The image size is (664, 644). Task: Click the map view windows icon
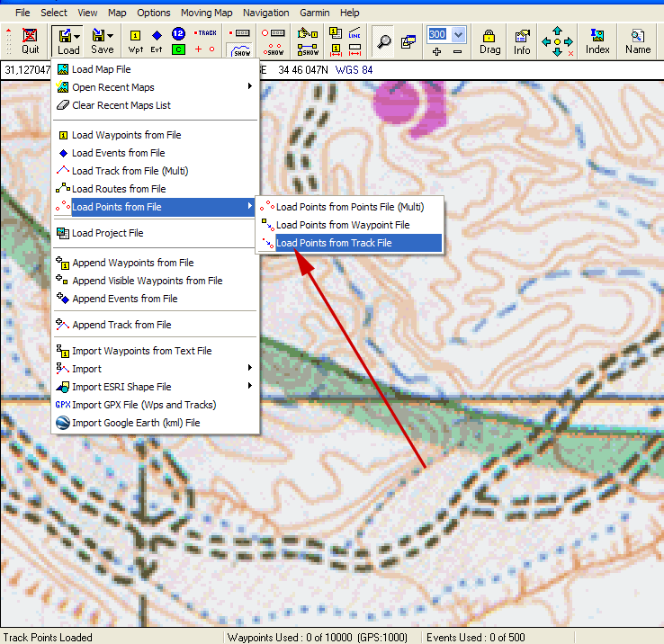408,41
